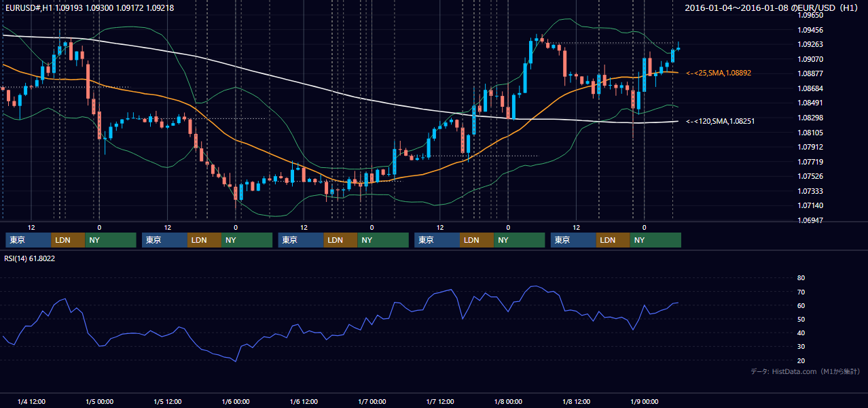Select the 25 SMA 1.08892 label

point(719,73)
